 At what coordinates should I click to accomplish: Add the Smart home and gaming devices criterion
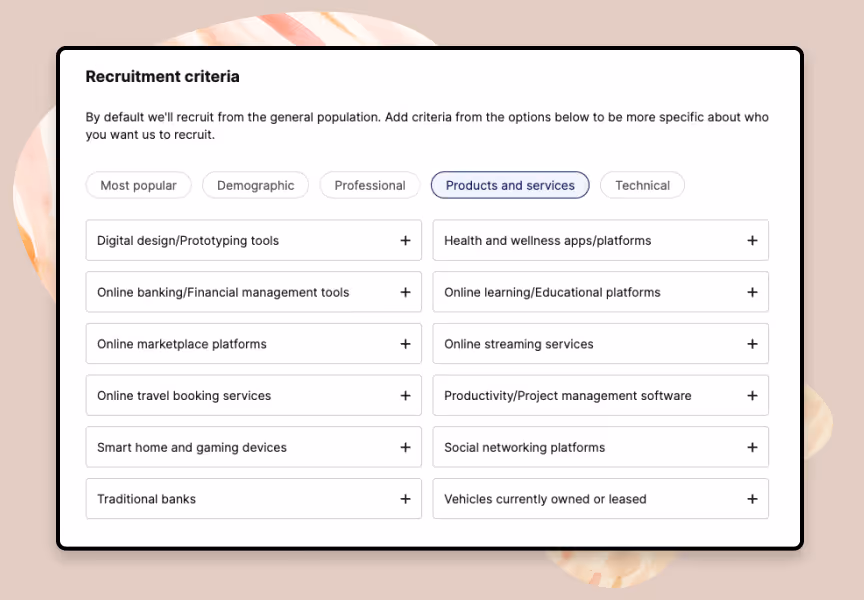(x=405, y=447)
